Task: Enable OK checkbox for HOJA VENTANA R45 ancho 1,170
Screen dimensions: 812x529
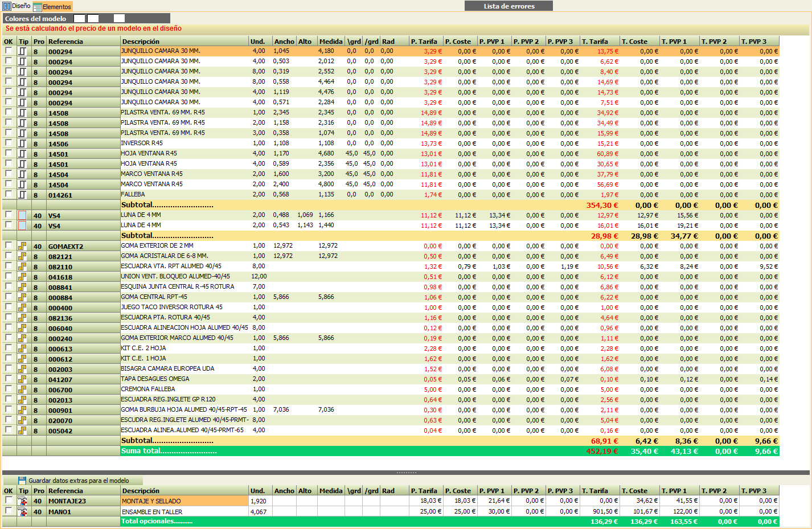Action: pos(9,153)
